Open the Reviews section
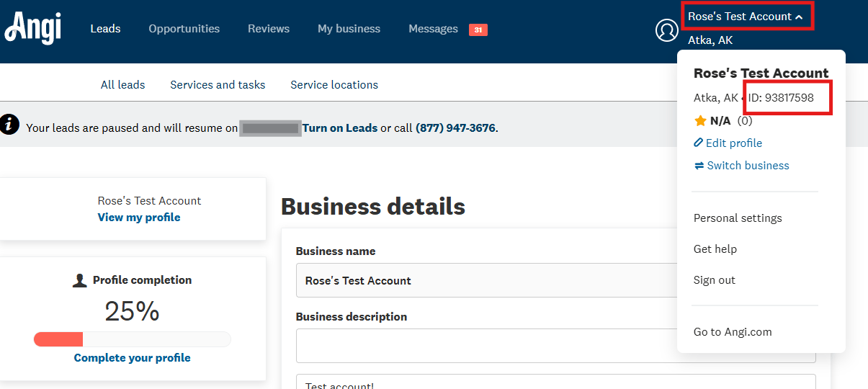This screenshot has width=868, height=389. [269, 29]
